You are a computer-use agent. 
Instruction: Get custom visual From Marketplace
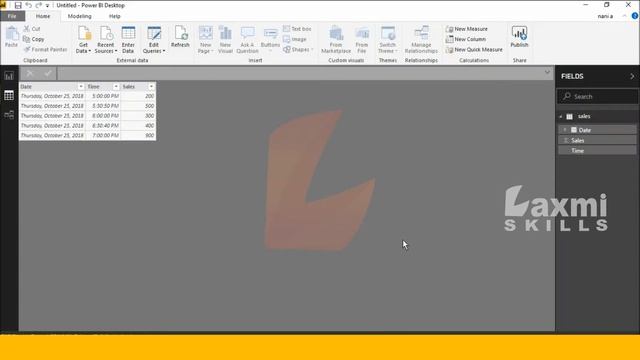coord(336,40)
